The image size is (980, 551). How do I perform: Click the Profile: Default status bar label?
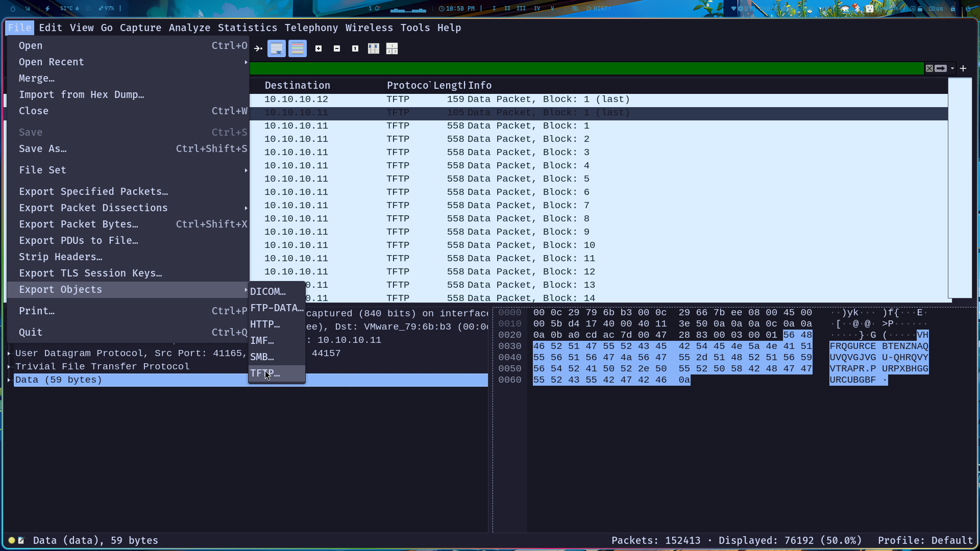(925, 540)
